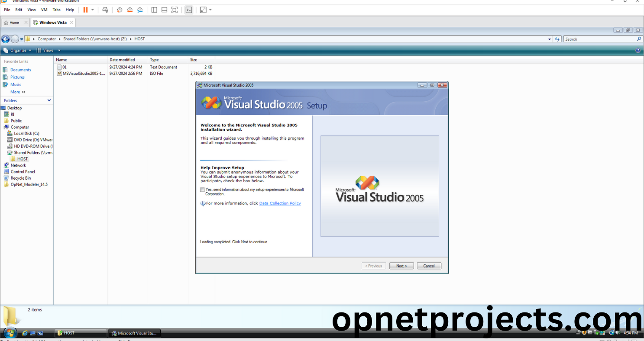Screen dimensions: 644x341
Task: Launch Internet Explorer from quick launch
Action: coord(25,333)
